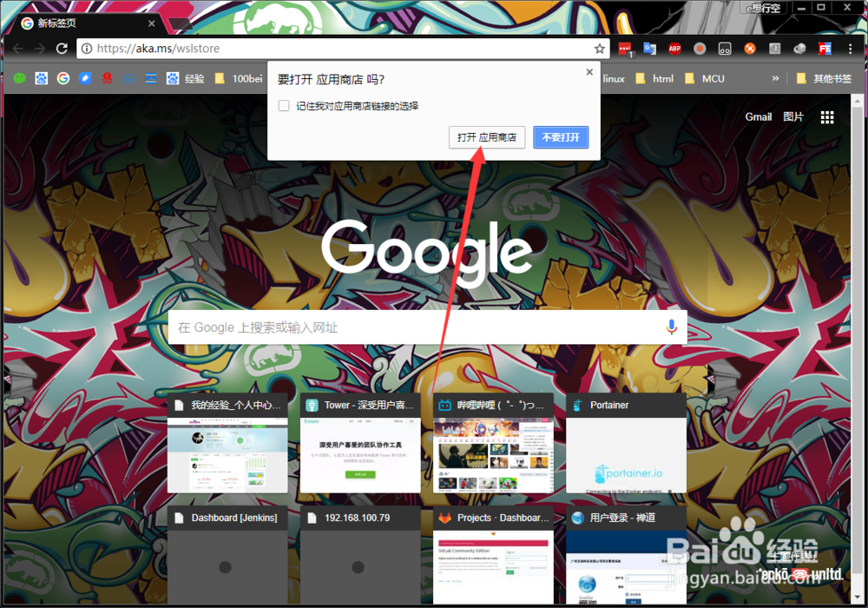This screenshot has width=868, height=608.
Task: Close the open-store dialog with the X
Action: point(589,72)
